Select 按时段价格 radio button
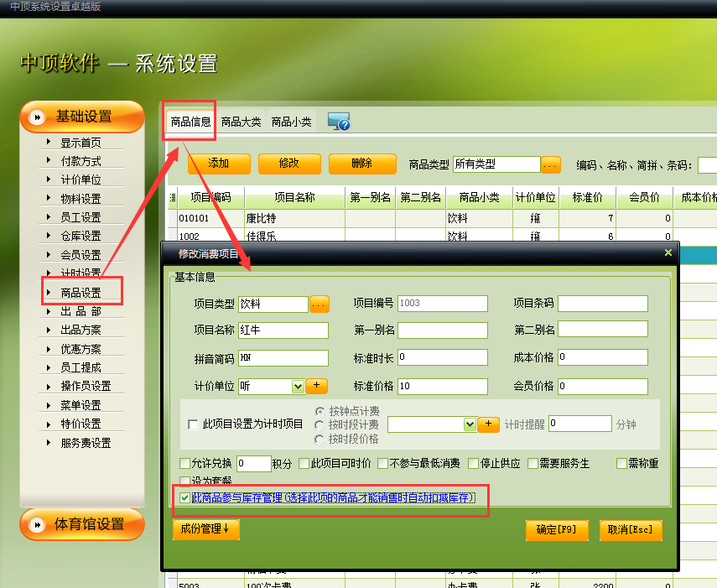This screenshot has height=588, width=717. coord(320,440)
